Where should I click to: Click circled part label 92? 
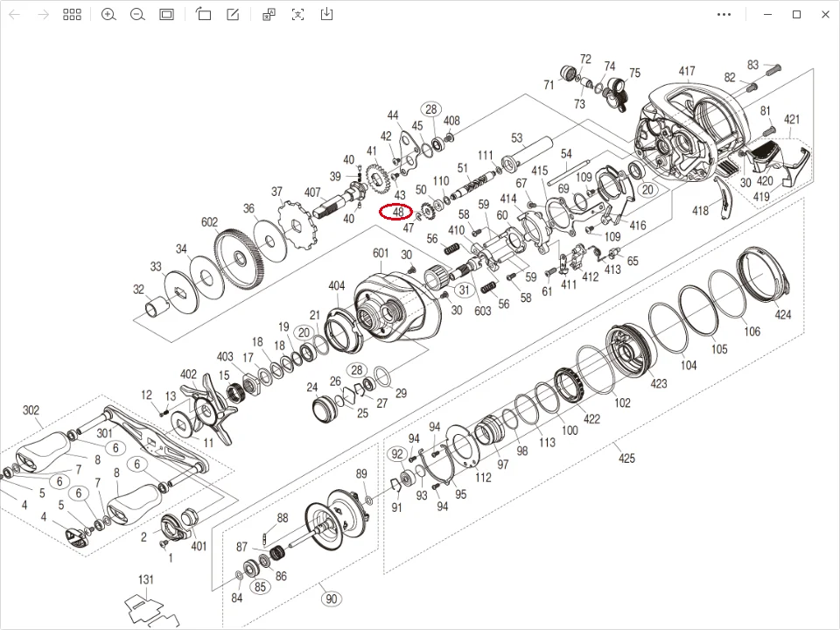397,454
